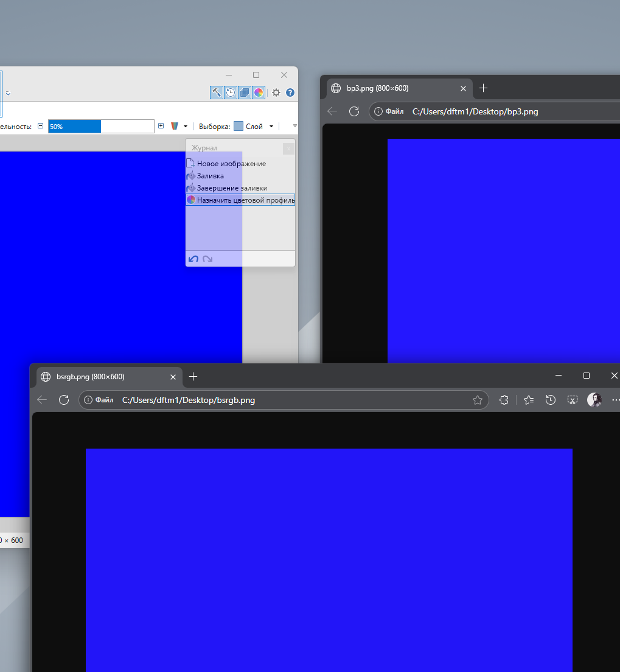The width and height of the screenshot is (620, 672).
Task: Minimize the bsrgb.png Edge window
Action: 559,376
